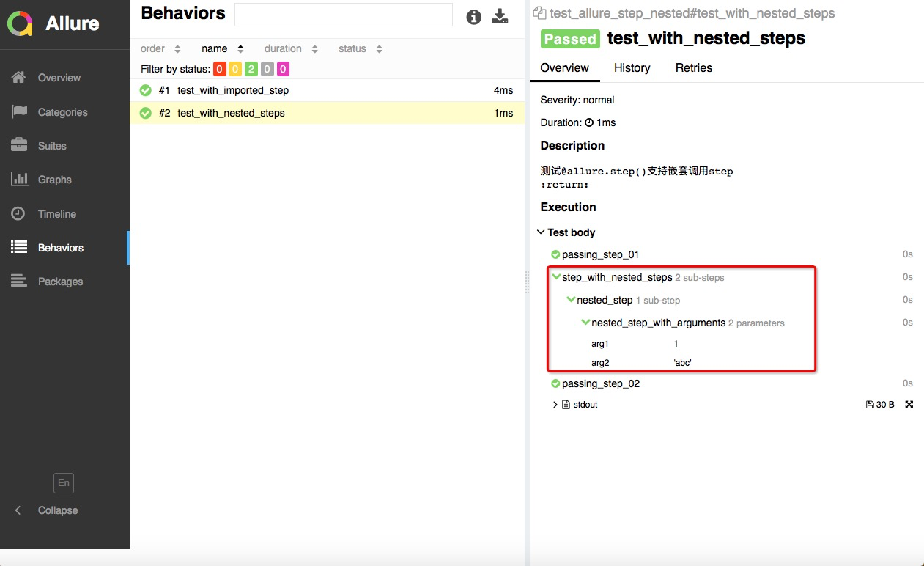Select test_with_nested_steps row
This screenshot has height=566, width=924.
point(327,113)
